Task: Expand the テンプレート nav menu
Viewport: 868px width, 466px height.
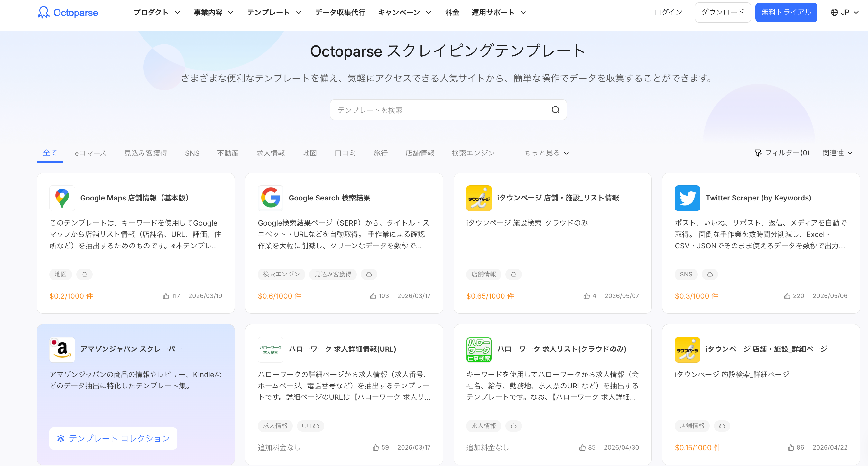Action: 274,13
